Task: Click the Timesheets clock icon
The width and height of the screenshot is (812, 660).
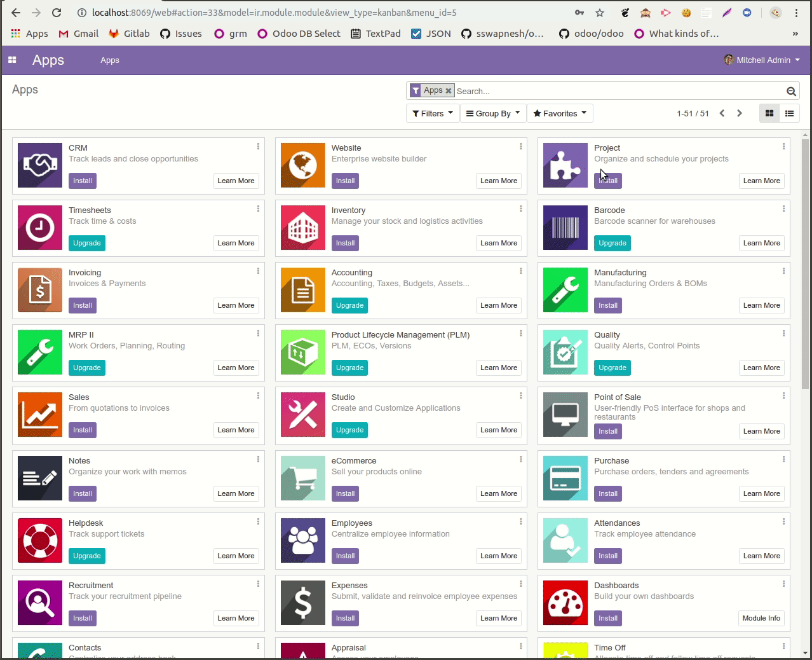Action: [x=40, y=228]
